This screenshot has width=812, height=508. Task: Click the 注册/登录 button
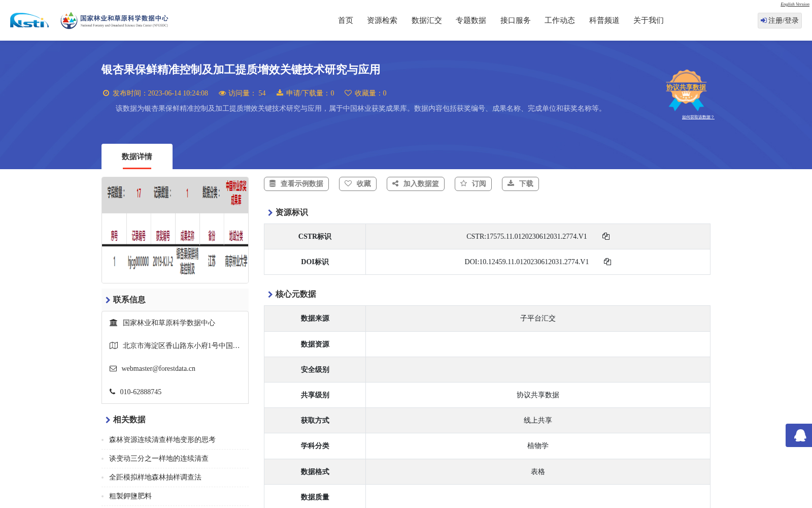tap(780, 20)
